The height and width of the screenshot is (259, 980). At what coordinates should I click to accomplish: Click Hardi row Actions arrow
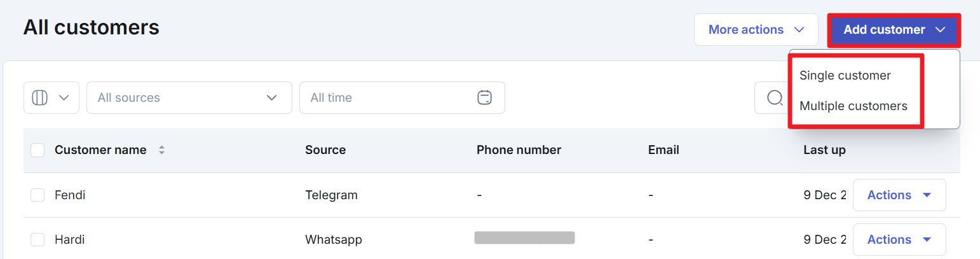pyautogui.click(x=927, y=240)
